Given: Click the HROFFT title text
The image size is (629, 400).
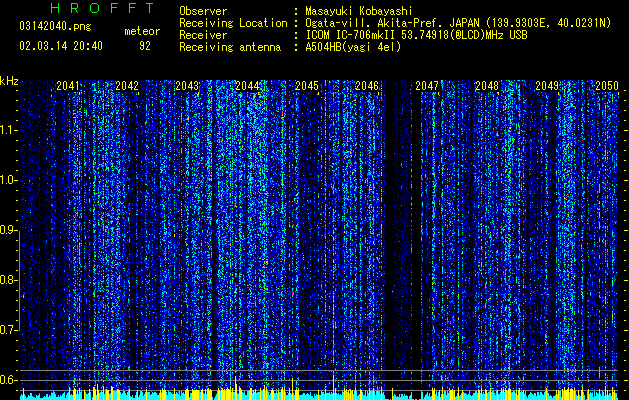Looking at the screenshot, I should [x=102, y=8].
